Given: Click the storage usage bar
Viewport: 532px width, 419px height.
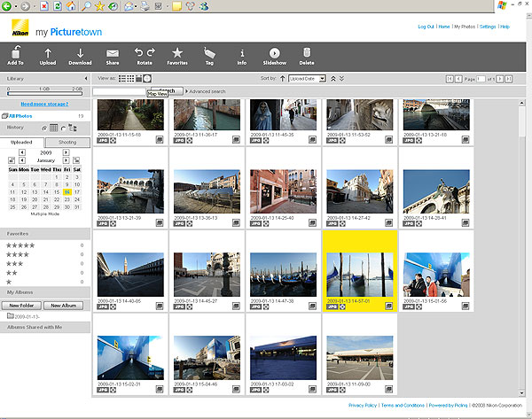Looking at the screenshot, I should point(45,93).
